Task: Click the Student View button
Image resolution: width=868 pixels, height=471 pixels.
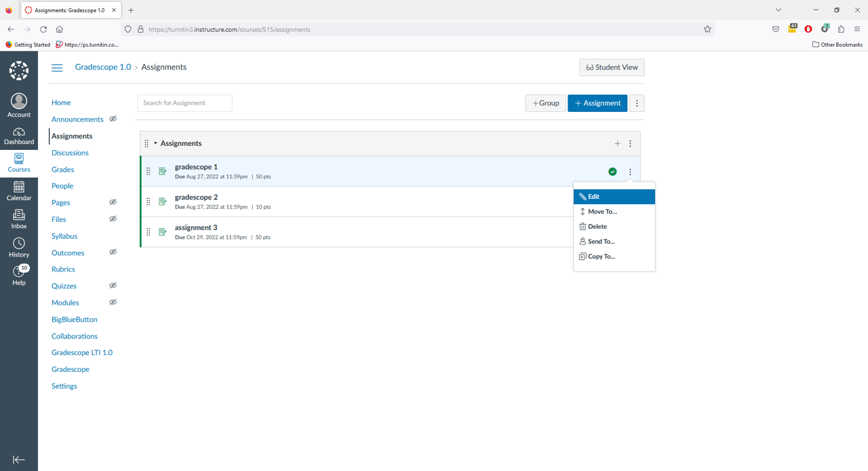Action: (x=612, y=67)
